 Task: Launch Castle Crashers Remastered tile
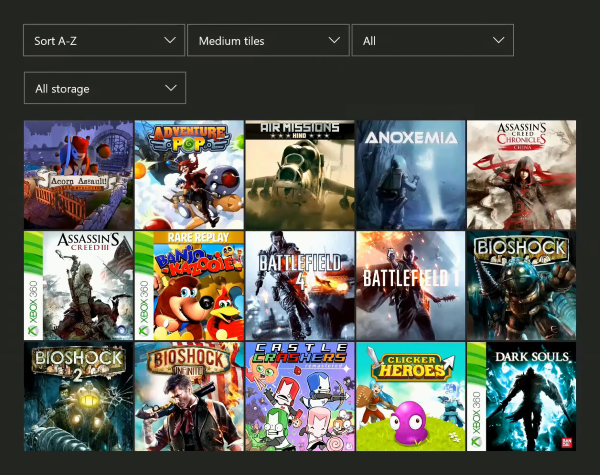click(300, 397)
